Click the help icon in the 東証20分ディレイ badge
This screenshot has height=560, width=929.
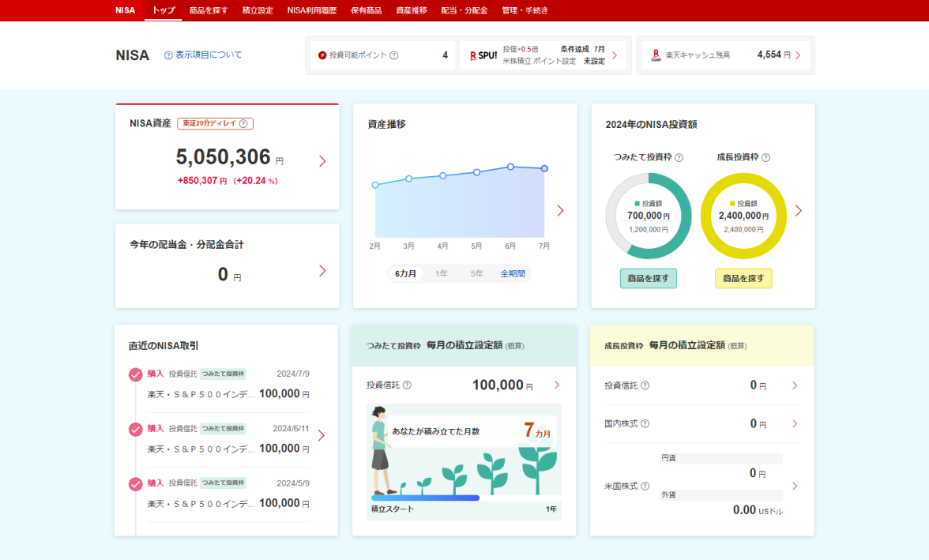pyautogui.click(x=243, y=123)
